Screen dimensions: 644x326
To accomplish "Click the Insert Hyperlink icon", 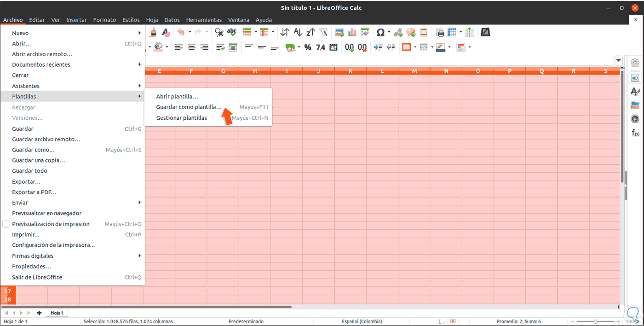I will point(398,32).
